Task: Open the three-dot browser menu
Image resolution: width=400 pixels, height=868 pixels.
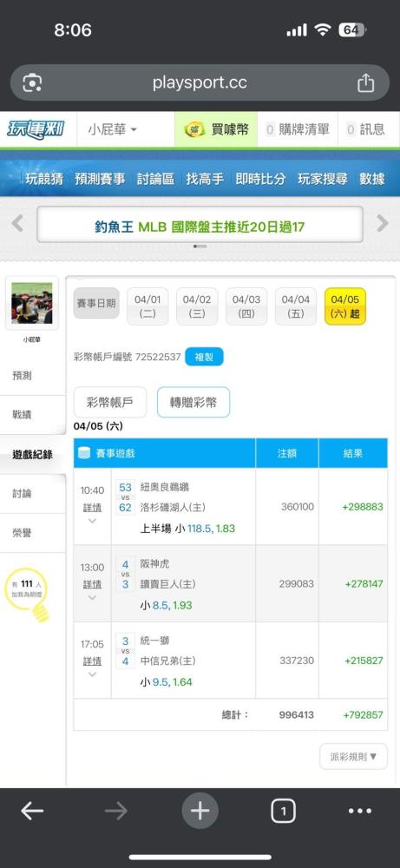Action: tap(360, 811)
